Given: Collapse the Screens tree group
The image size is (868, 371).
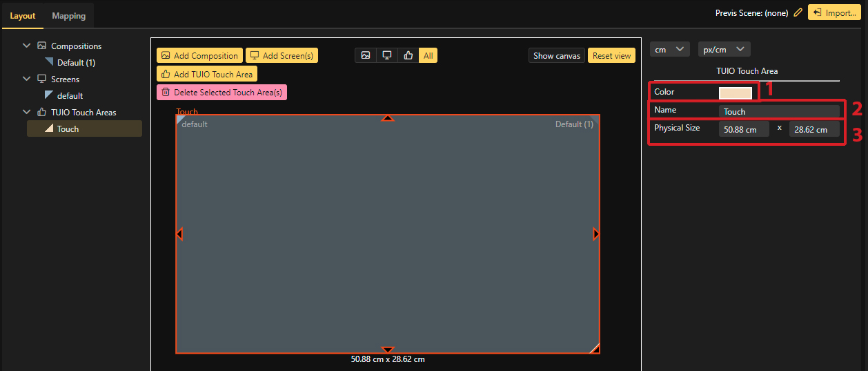Looking at the screenshot, I should (27, 79).
